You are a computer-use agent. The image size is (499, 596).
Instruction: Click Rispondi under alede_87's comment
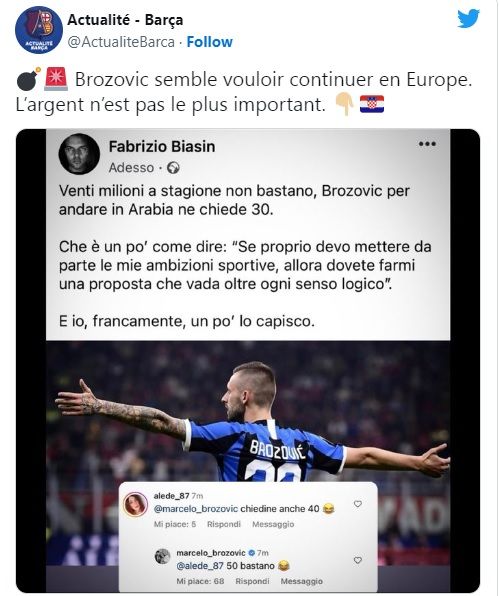point(224,524)
